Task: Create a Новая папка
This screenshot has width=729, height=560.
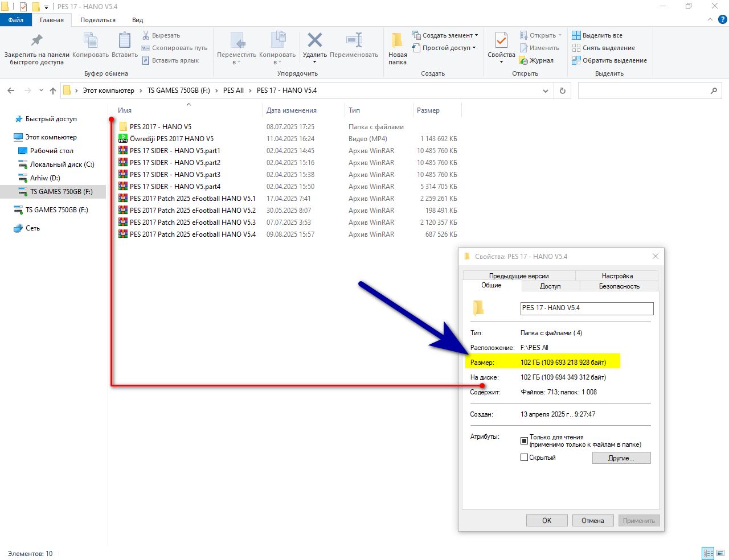Action: (398, 49)
